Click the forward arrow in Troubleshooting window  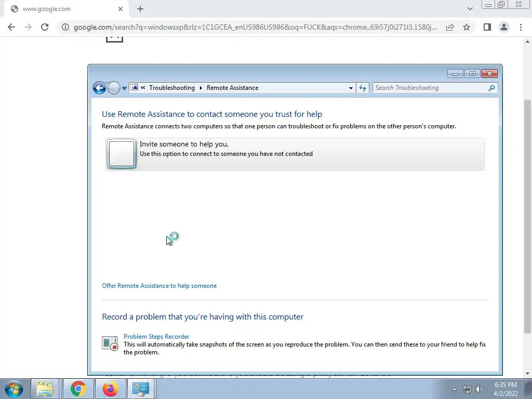click(114, 88)
